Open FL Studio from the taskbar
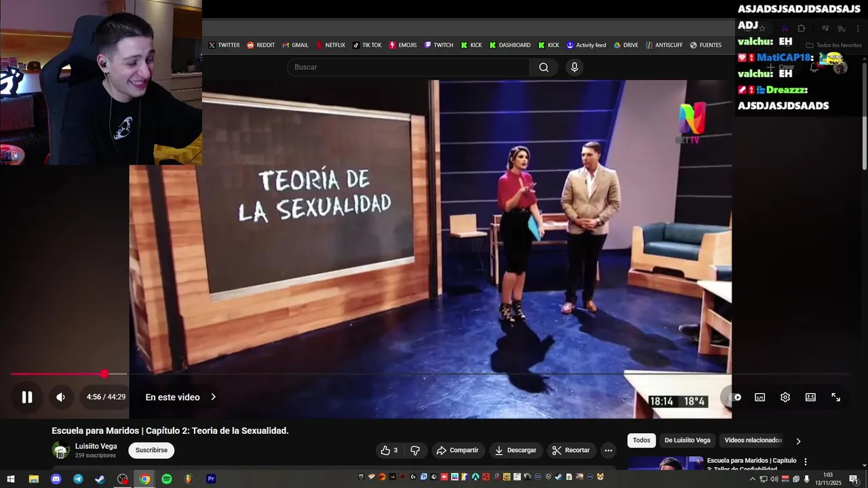The height and width of the screenshot is (488, 868). [x=189, y=479]
